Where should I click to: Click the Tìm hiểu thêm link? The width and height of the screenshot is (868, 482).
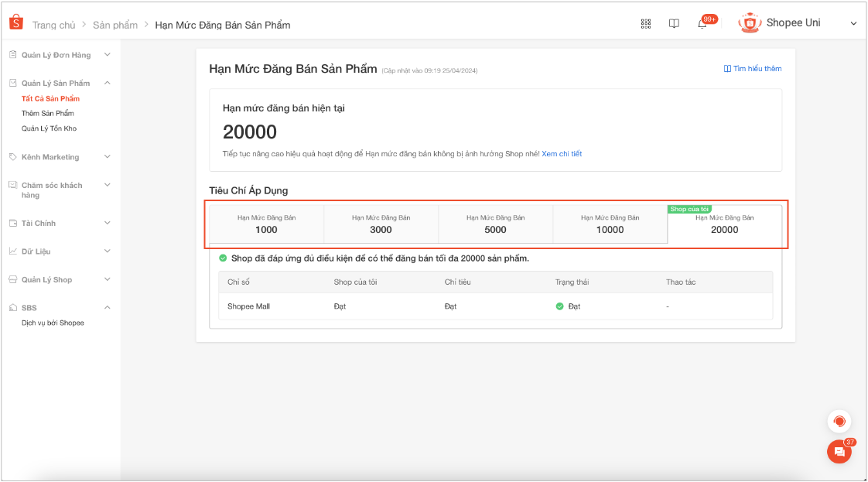coord(752,69)
